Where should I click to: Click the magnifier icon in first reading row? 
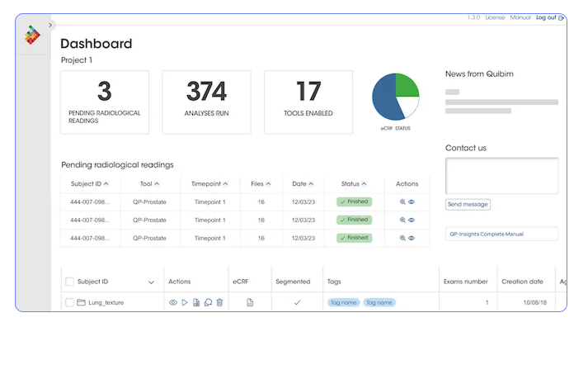point(402,201)
